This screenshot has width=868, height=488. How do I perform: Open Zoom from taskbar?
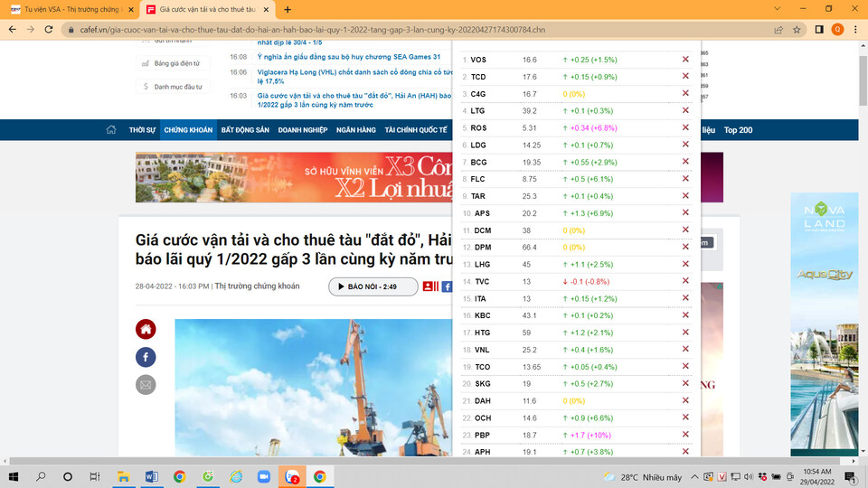[x=263, y=476]
